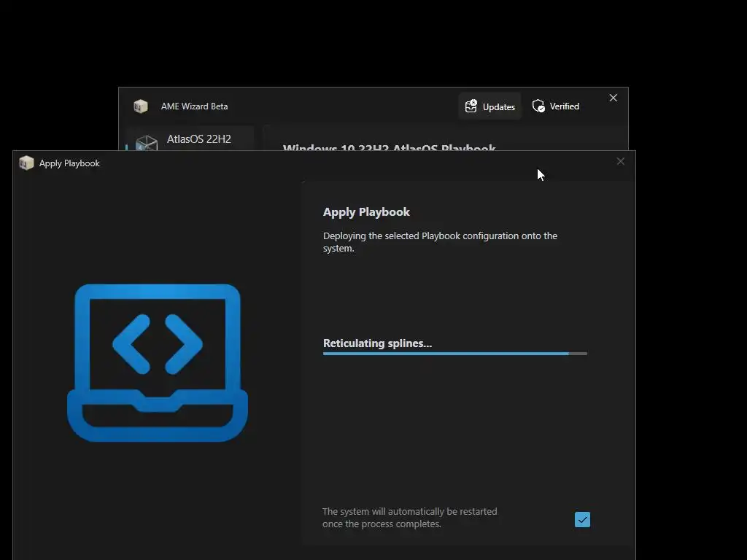Image resolution: width=747 pixels, height=560 pixels.
Task: Click the 'Reticulating splines...' status text
Action: coord(377,343)
